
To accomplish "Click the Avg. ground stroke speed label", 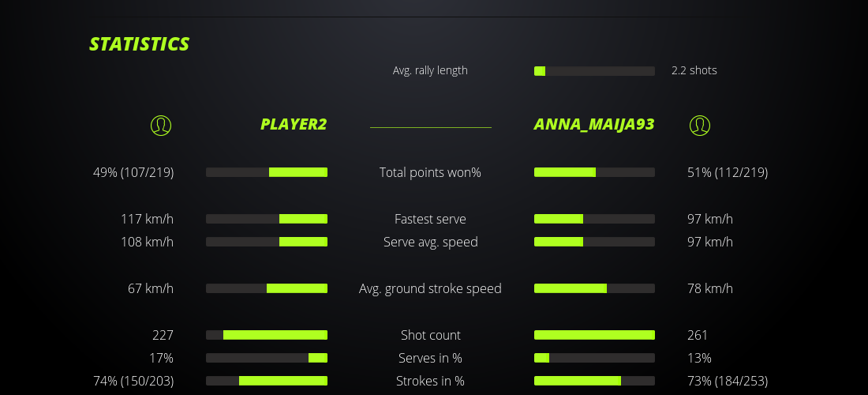I will (430, 288).
